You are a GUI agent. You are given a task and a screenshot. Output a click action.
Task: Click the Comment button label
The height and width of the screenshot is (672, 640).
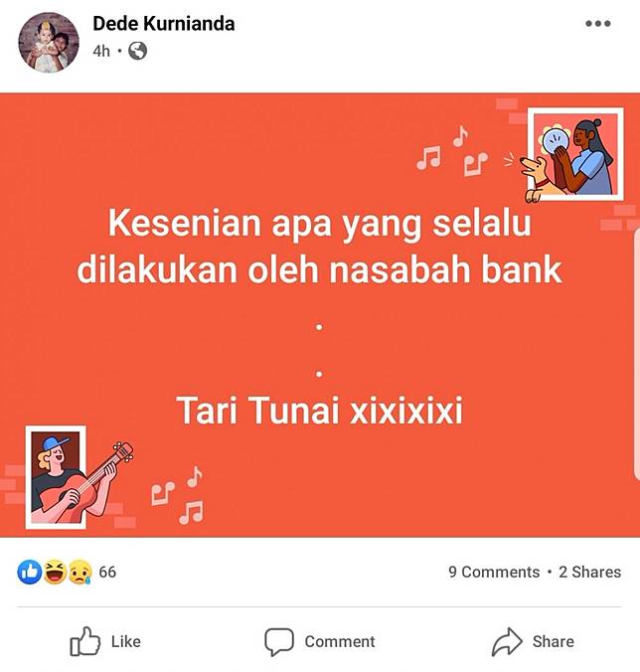(x=340, y=641)
